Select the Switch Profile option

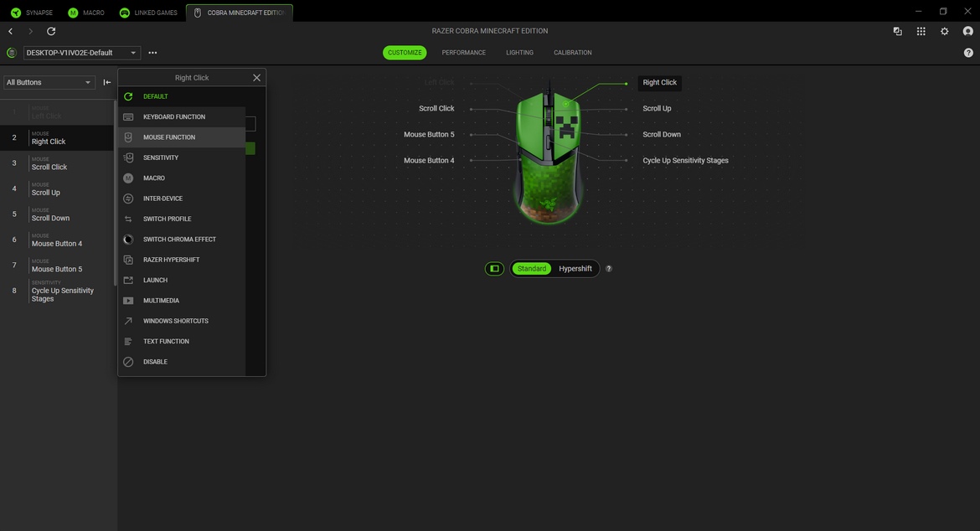click(181, 219)
